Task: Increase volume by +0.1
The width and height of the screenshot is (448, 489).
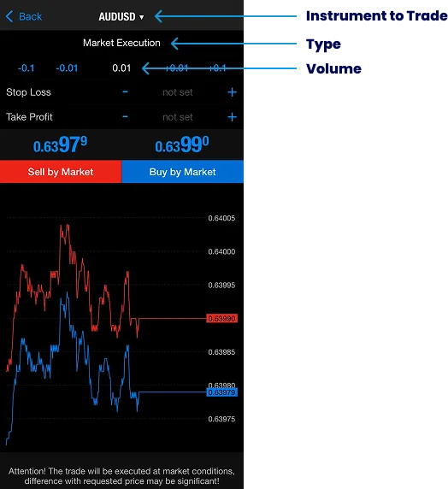Action: pyautogui.click(x=217, y=68)
